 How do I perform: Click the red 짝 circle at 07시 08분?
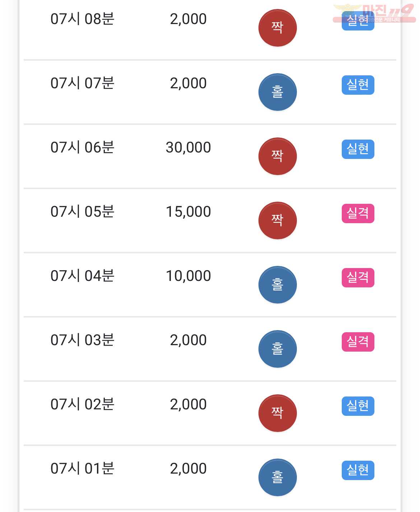(277, 28)
